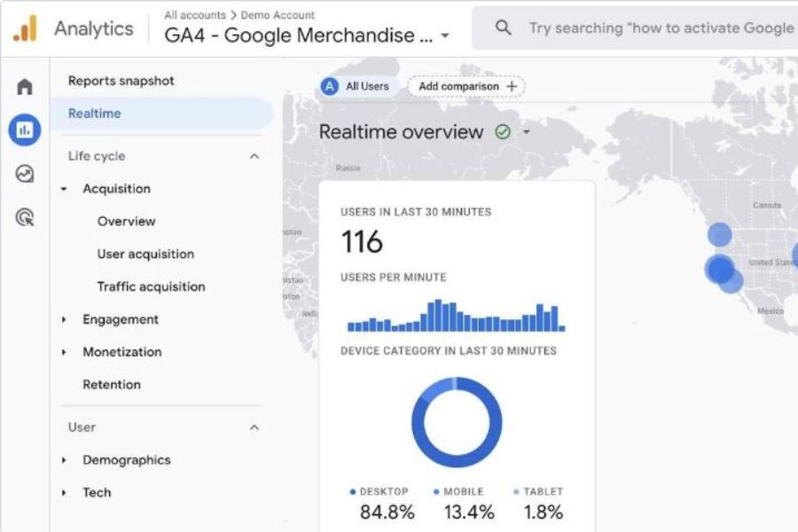Click the Acquisition label
The width and height of the screenshot is (798, 532).
[x=116, y=189]
